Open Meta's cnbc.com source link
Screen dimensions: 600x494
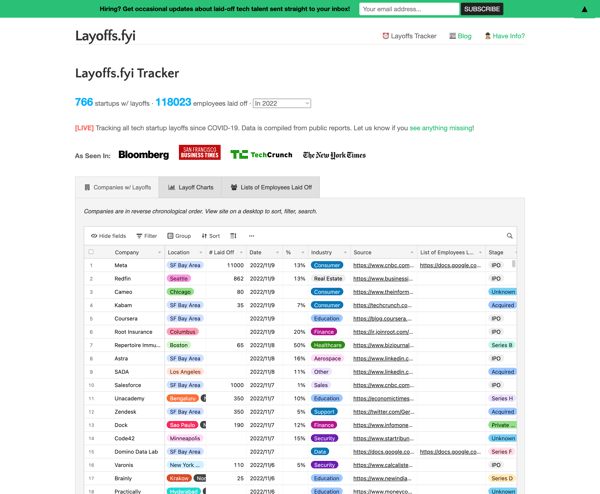(x=383, y=265)
